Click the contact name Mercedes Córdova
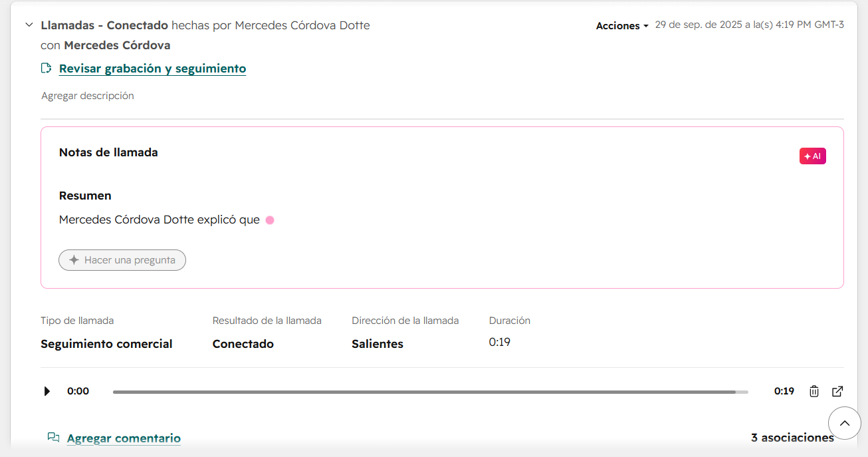 pyautogui.click(x=117, y=45)
